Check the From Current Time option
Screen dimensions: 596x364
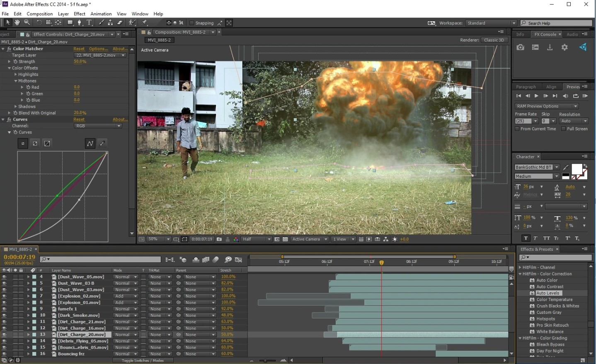click(x=517, y=129)
